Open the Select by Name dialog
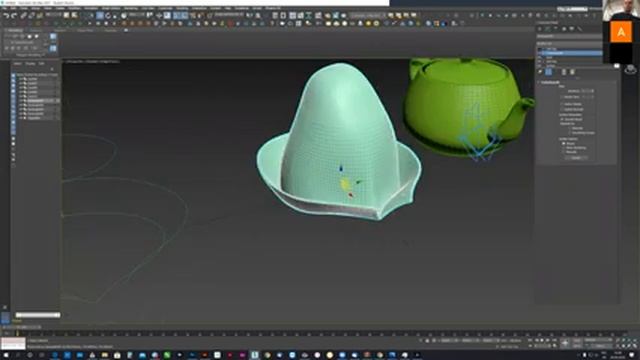This screenshot has height=360, width=640. (x=73, y=15)
